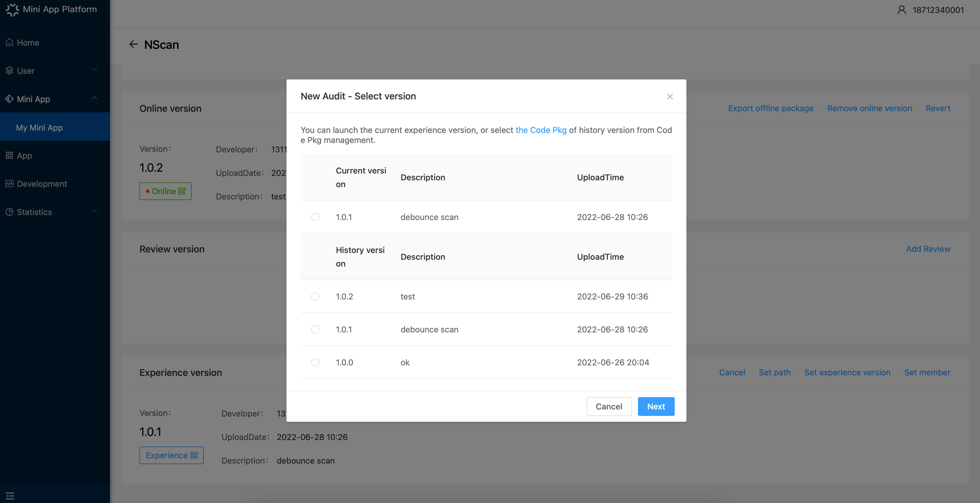Click the User layers icon in the sidebar
The height and width of the screenshot is (503, 980).
[x=9, y=70]
